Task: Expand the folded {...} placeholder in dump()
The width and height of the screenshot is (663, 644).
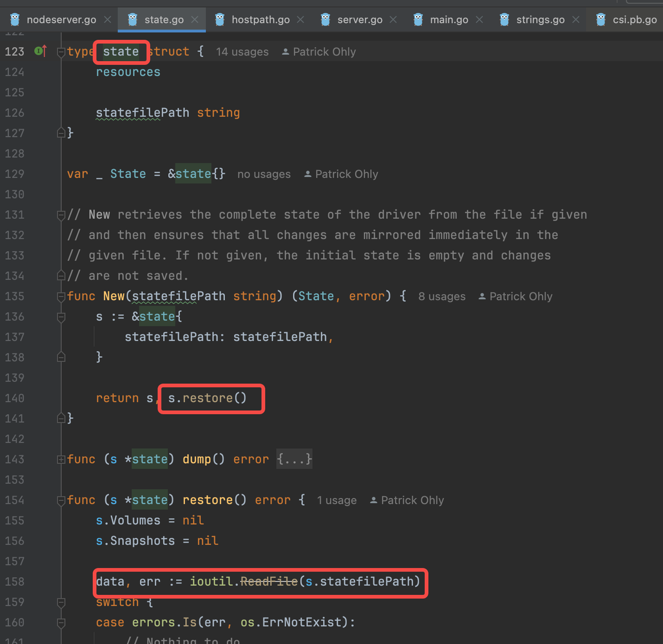Action: [294, 459]
